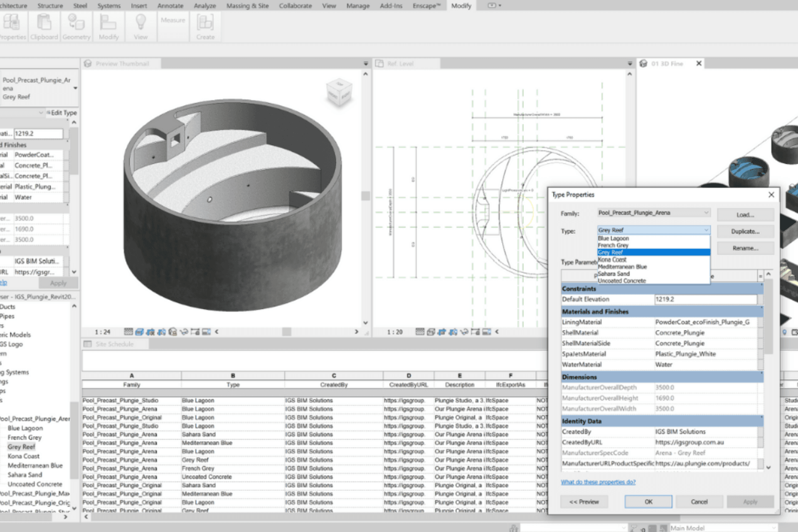Click OK in Type Properties dialog
Image resolution: width=798 pixels, height=532 pixels.
(648, 502)
